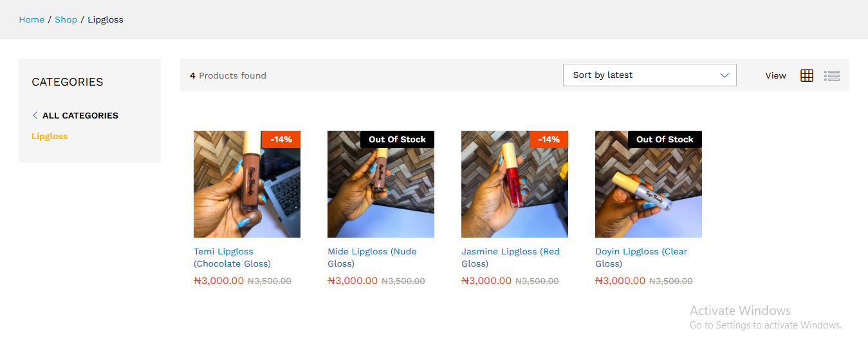Screen dimensions: 868x351
Task: Go to Home breadcrumb link
Action: [32, 19]
